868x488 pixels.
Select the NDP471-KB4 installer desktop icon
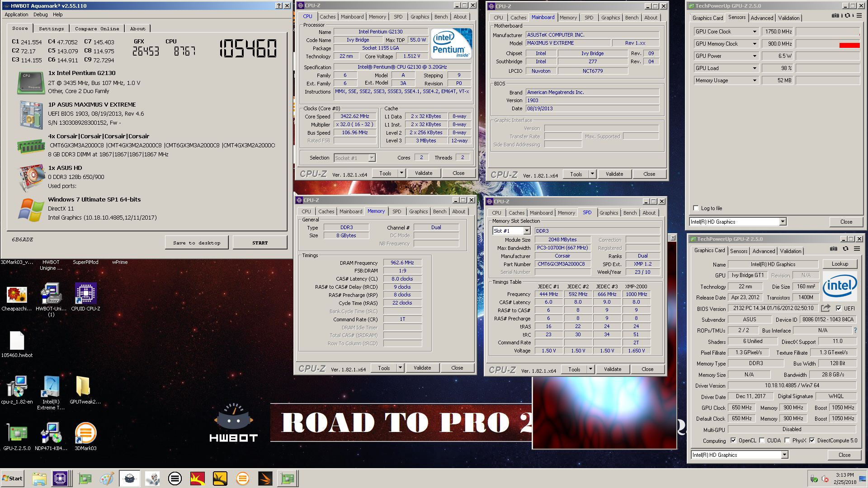[51, 436]
